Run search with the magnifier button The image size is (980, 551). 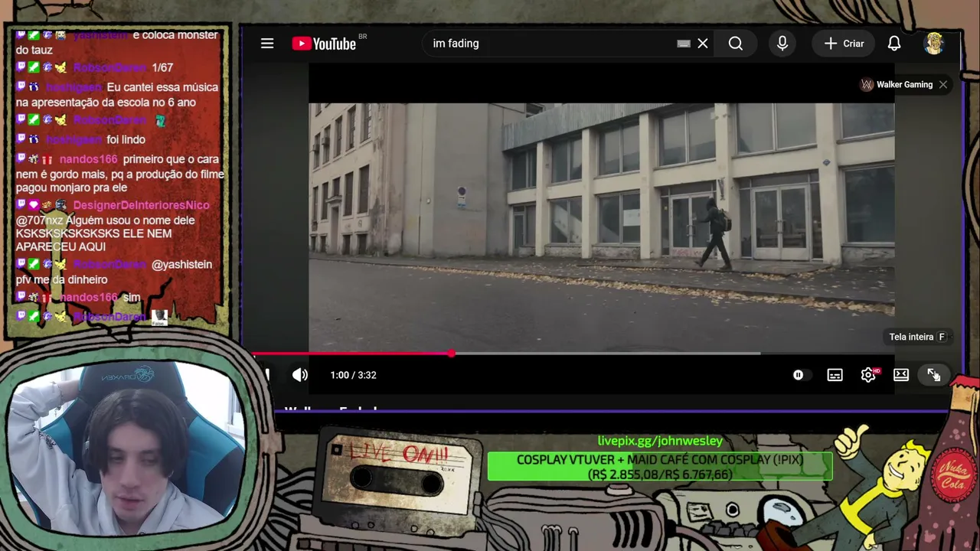[736, 44]
